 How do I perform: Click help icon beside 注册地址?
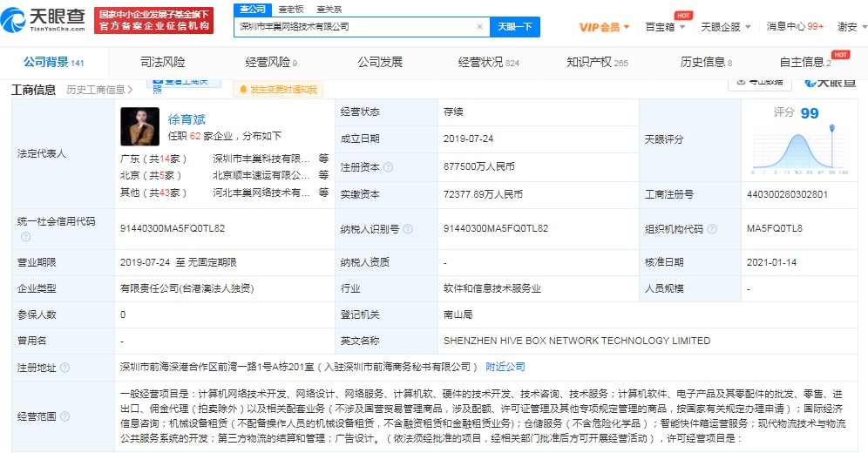(x=64, y=368)
